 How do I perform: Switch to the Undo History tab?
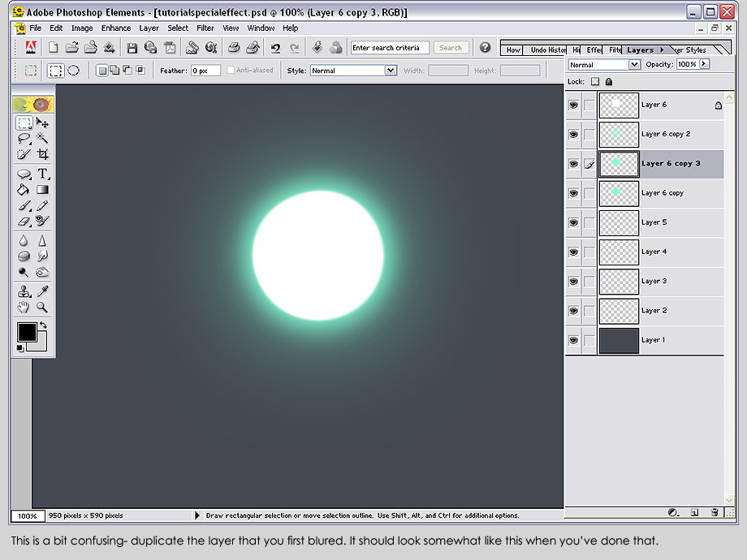coord(548,50)
